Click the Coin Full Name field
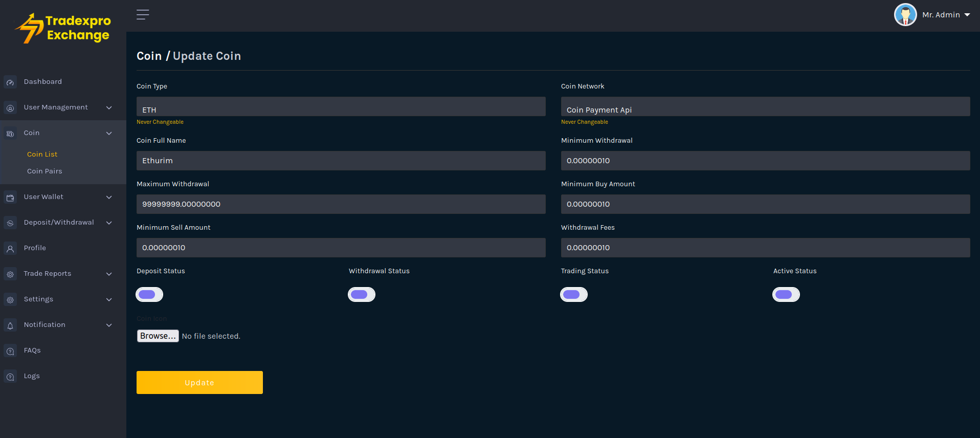 pos(341,161)
